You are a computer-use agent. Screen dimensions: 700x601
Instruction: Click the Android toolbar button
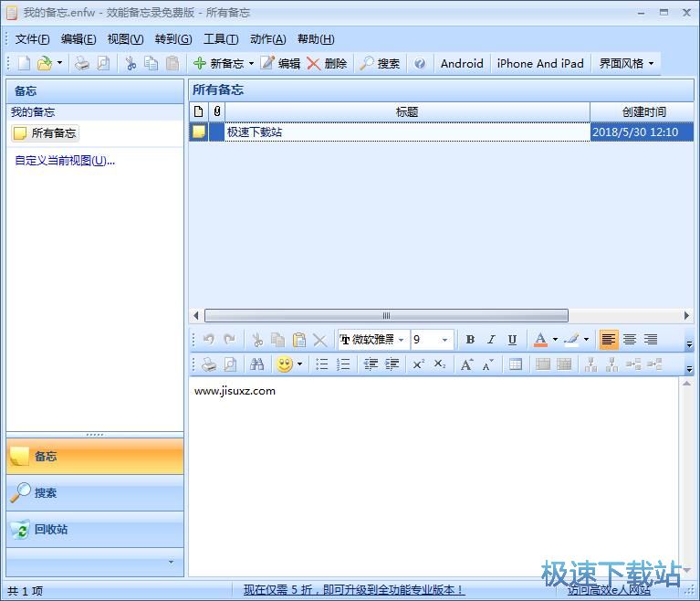tap(462, 63)
